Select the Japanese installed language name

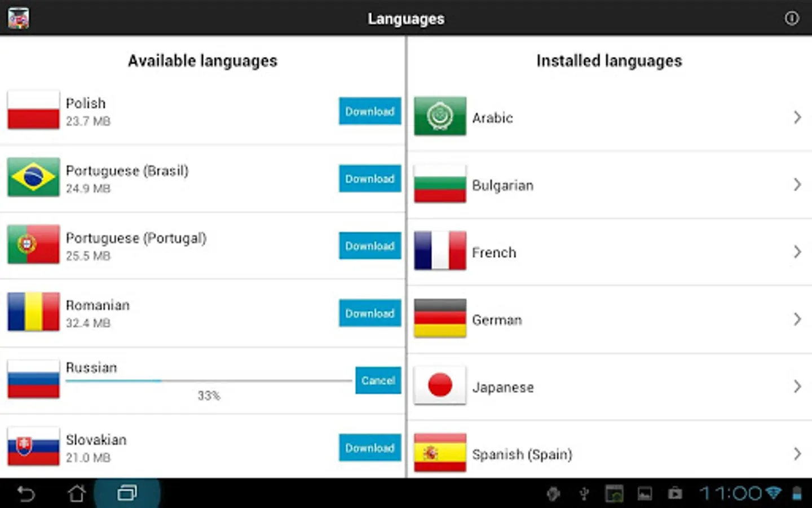503,387
